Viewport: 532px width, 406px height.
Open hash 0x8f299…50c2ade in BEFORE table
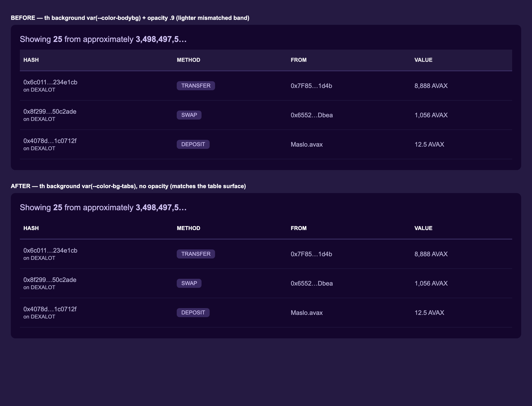tap(50, 111)
